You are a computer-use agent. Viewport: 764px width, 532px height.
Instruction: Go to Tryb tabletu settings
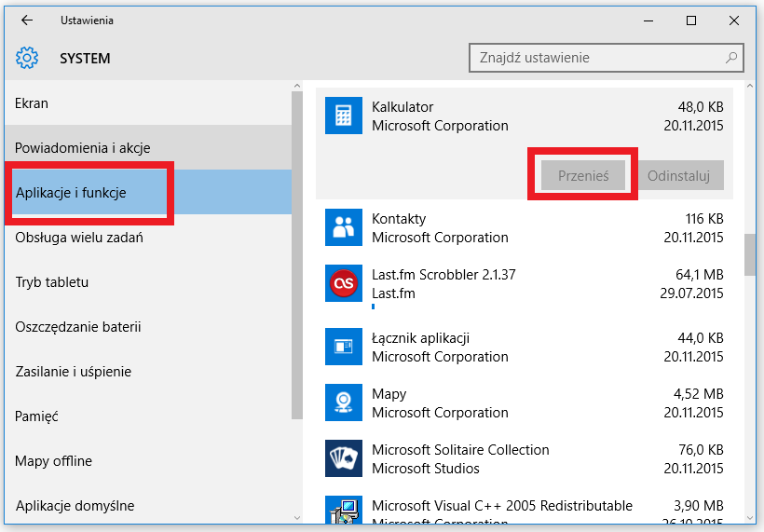point(148,282)
